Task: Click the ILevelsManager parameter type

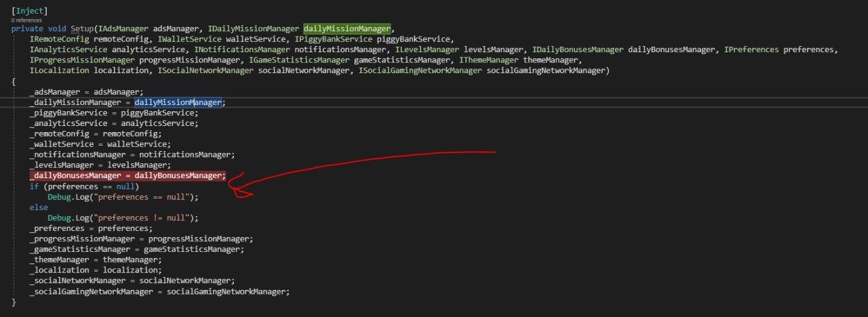Action: tap(428, 50)
